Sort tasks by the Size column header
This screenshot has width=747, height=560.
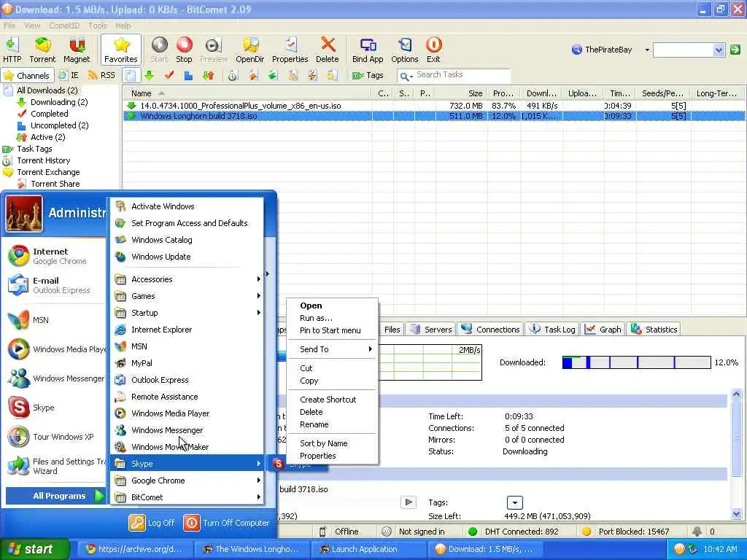[x=461, y=93]
